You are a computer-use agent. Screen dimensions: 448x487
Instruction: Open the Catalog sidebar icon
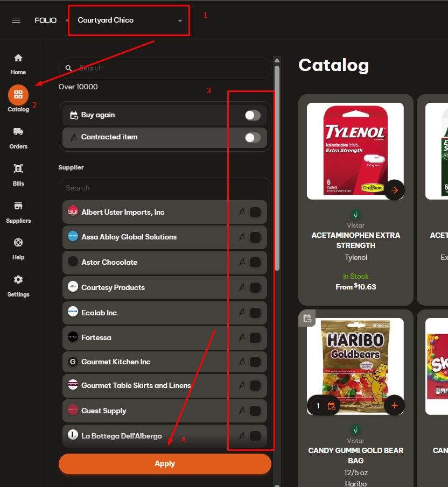[18, 95]
